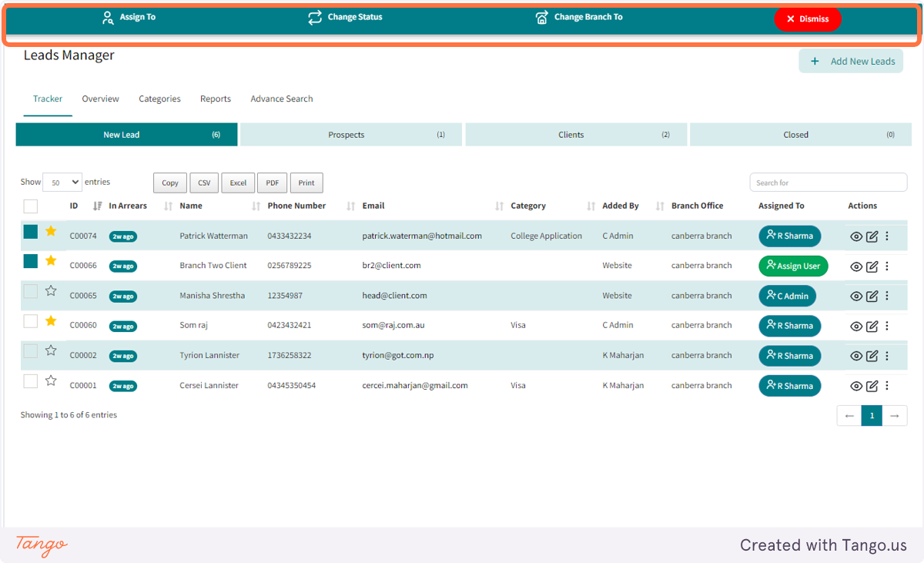The image size is (924, 563).
Task: Check the Manisha Shrestha row checkbox
Action: 31,291
